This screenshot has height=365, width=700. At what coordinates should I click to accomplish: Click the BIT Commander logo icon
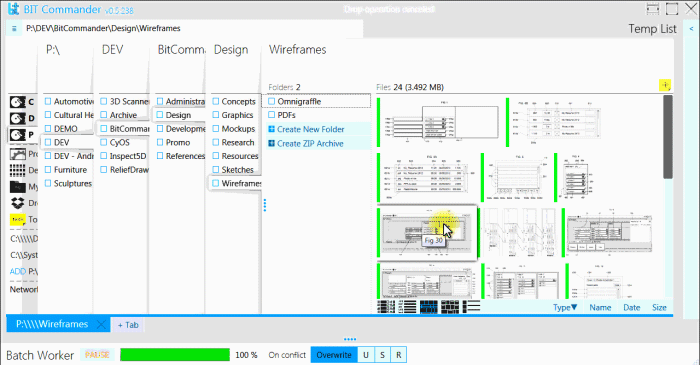point(14,9)
